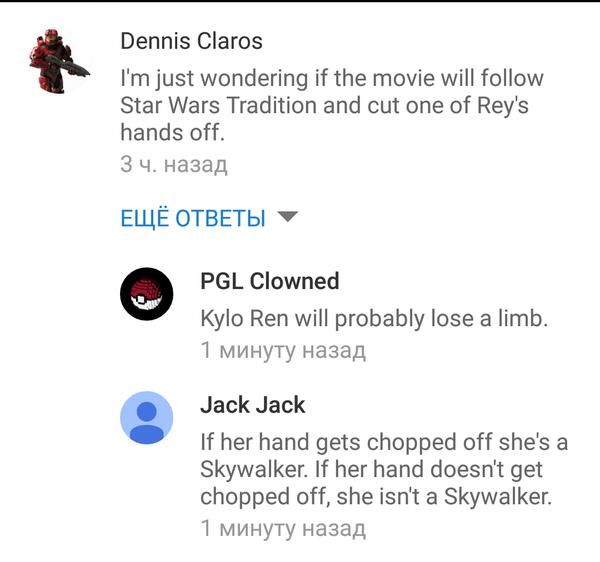The height and width of the screenshot is (562, 600).
Task: Select the 'Kylo Ren will probably lose a limb' reply
Action: pyautogui.click(x=374, y=318)
